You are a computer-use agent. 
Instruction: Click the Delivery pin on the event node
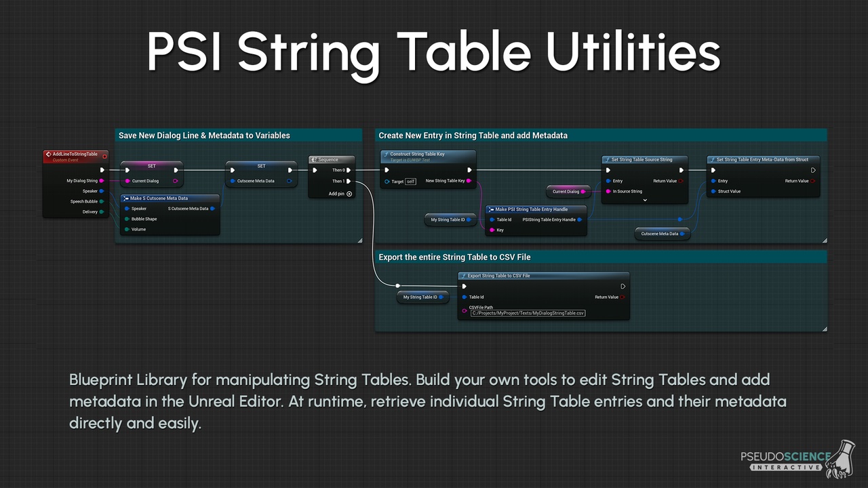102,212
